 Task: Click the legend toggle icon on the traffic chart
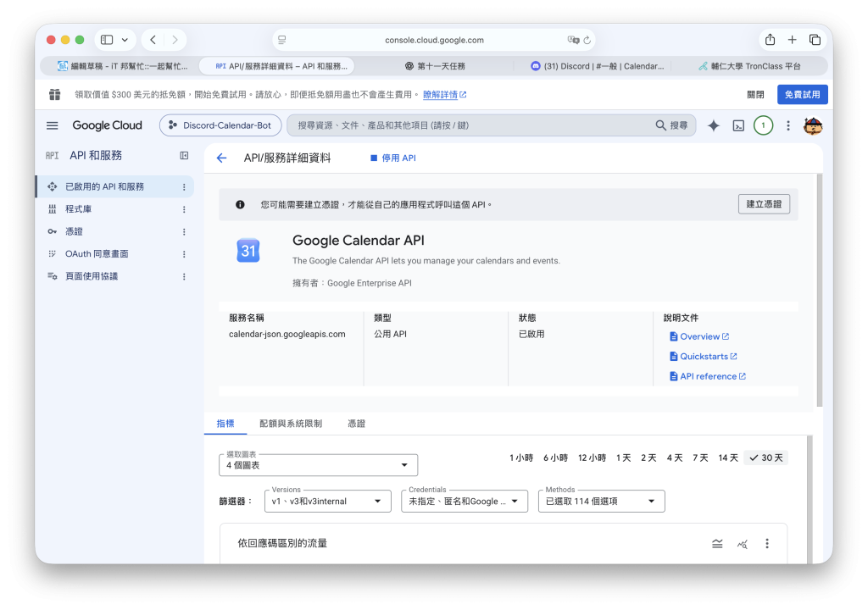point(717,544)
